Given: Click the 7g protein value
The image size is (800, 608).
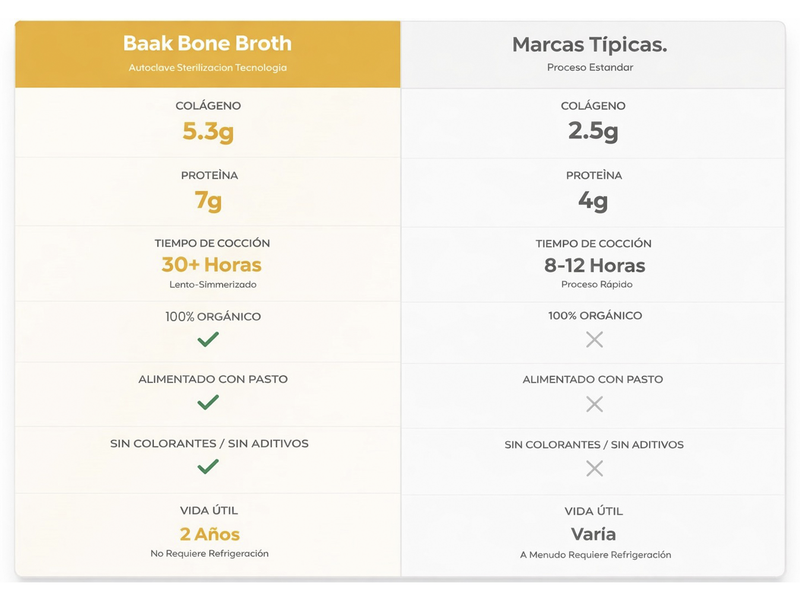Looking at the screenshot, I should click(208, 200).
